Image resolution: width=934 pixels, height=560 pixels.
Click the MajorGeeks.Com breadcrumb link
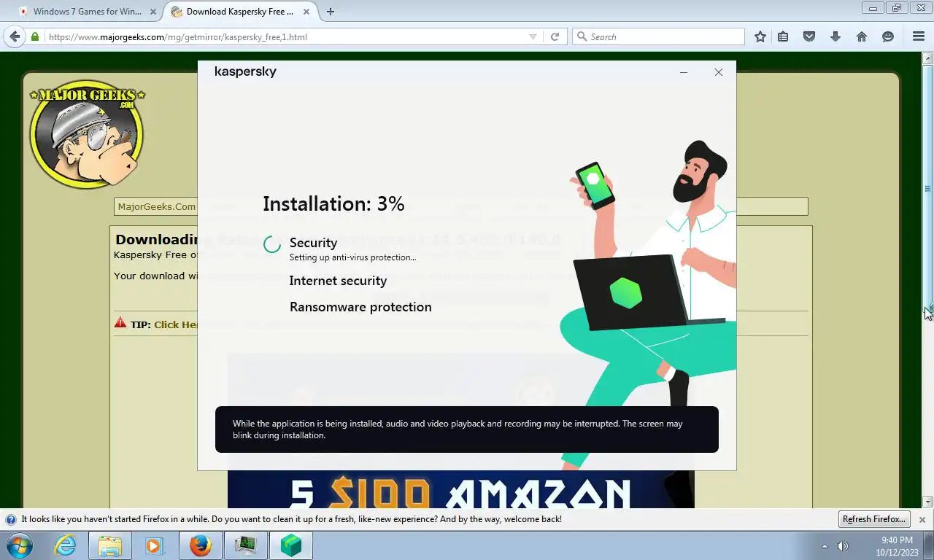[157, 206]
